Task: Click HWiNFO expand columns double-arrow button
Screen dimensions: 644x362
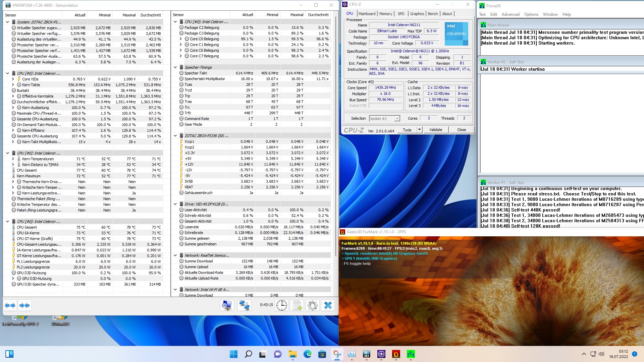Action: [x=10, y=305]
